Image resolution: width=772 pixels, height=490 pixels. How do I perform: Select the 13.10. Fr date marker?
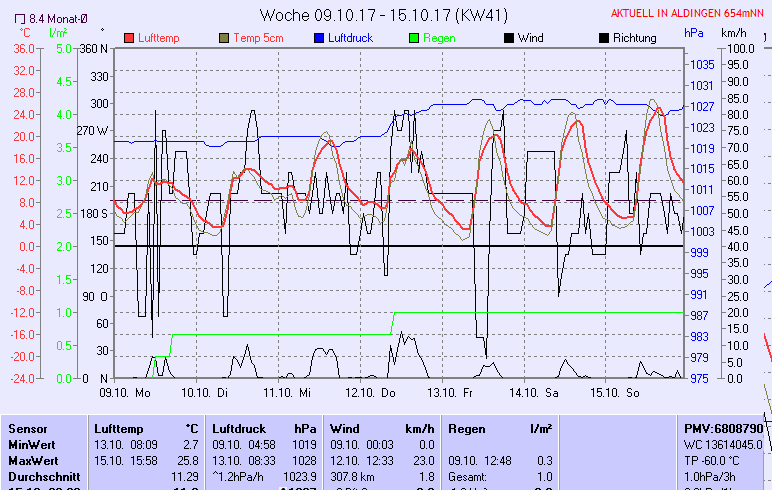pyautogui.click(x=455, y=393)
